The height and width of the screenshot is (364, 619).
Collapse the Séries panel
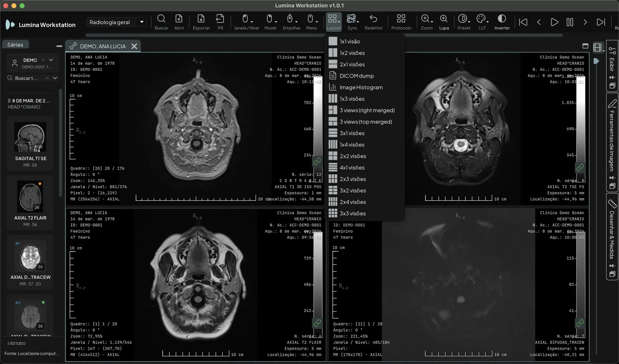pyautogui.click(x=59, y=46)
